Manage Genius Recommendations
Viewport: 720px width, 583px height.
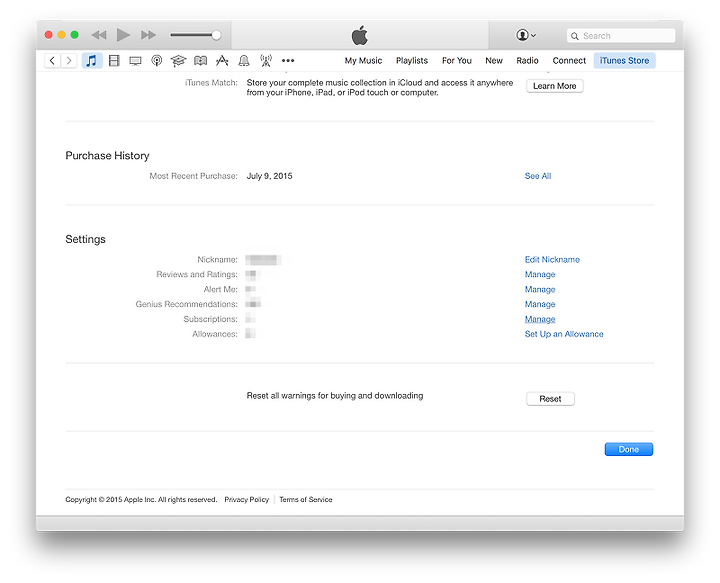[540, 304]
